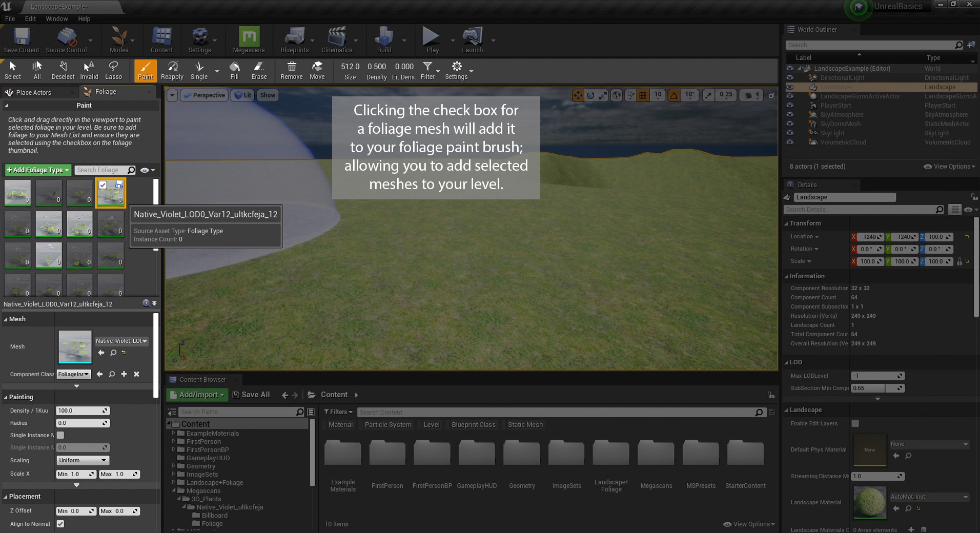
Task: Toggle visibility of the VolumetricCloud actor
Action: [x=790, y=142]
